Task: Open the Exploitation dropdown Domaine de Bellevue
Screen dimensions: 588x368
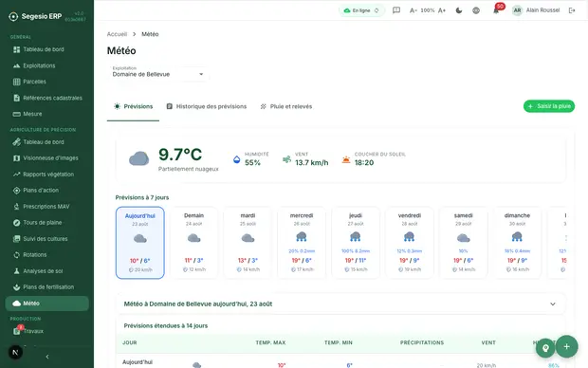Action: click(x=157, y=74)
